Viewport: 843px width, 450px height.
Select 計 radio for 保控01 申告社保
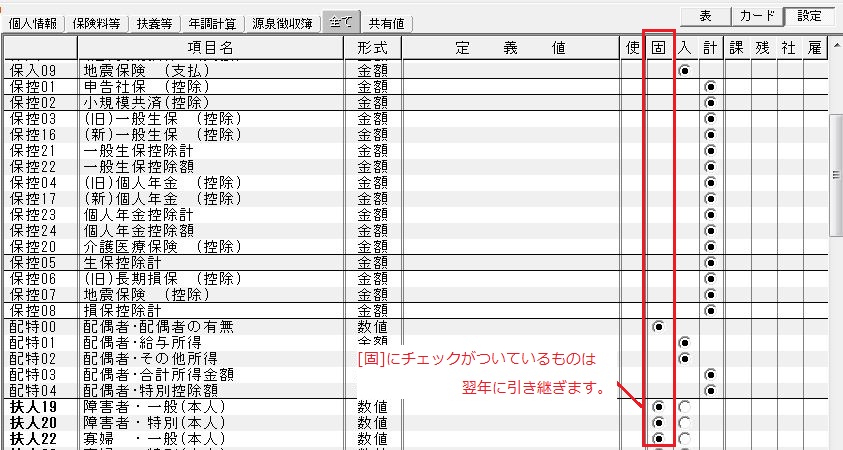click(710, 87)
